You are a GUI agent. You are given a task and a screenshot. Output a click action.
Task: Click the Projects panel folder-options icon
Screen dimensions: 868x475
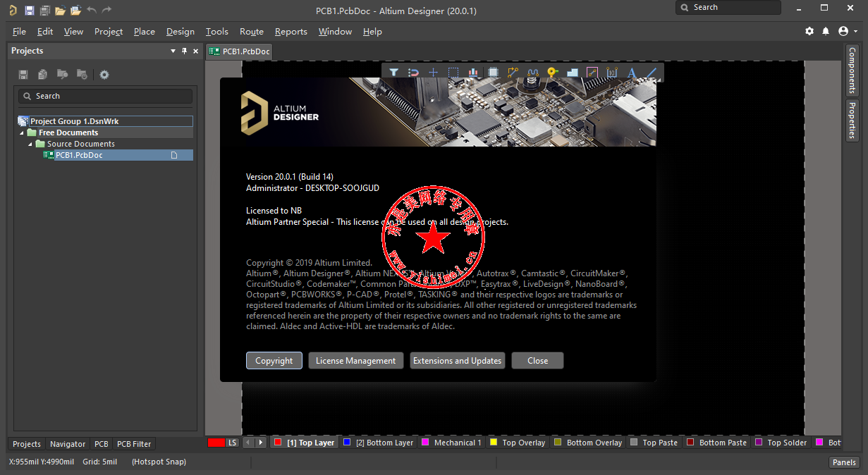tap(82, 75)
